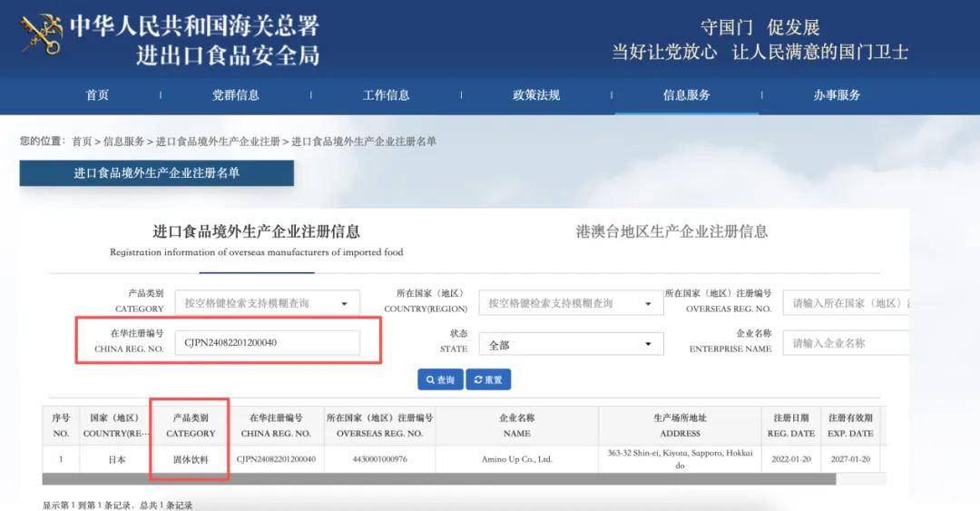
Task: Click the blue 进口食品境外生产企业注册名单 heading banner
Action: tap(157, 173)
